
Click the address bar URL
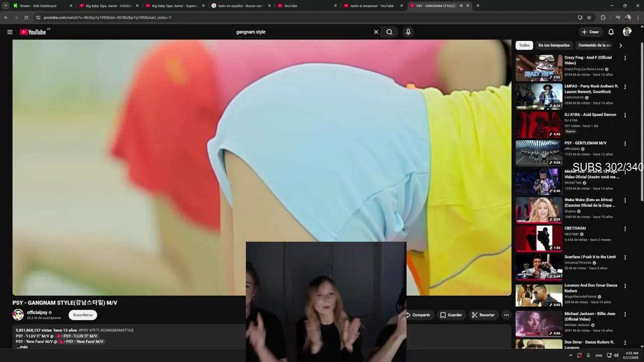[x=107, y=18]
